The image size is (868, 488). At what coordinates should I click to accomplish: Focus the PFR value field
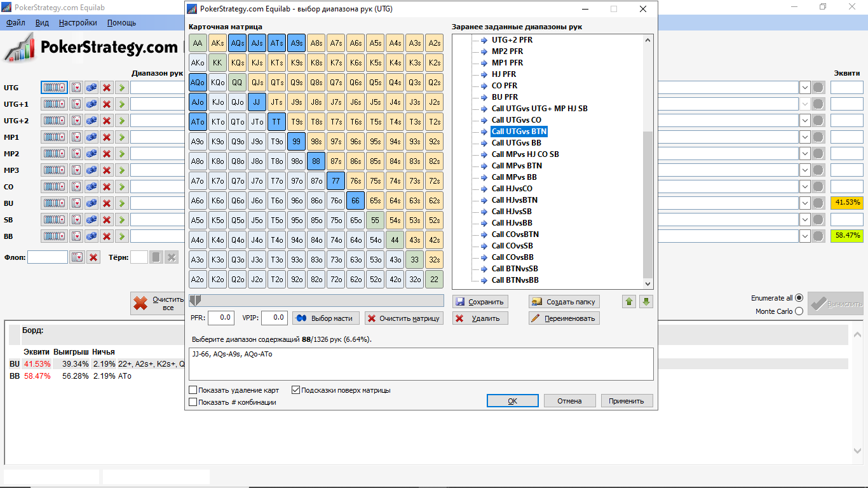[221, 317]
